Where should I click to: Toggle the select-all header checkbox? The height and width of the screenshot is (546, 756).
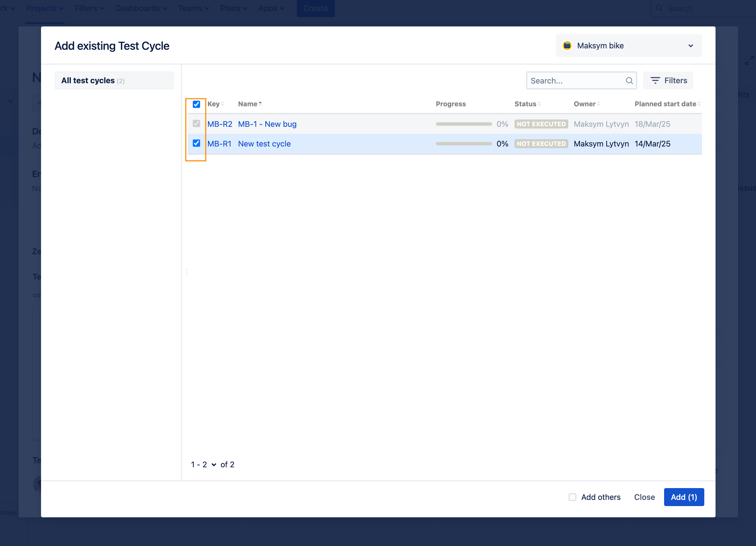tap(196, 104)
